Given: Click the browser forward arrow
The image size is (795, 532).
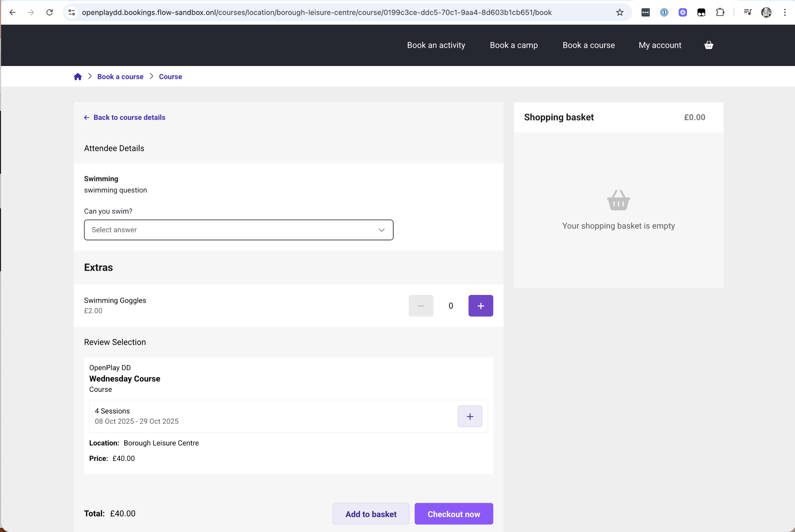Looking at the screenshot, I should tap(31, 13).
